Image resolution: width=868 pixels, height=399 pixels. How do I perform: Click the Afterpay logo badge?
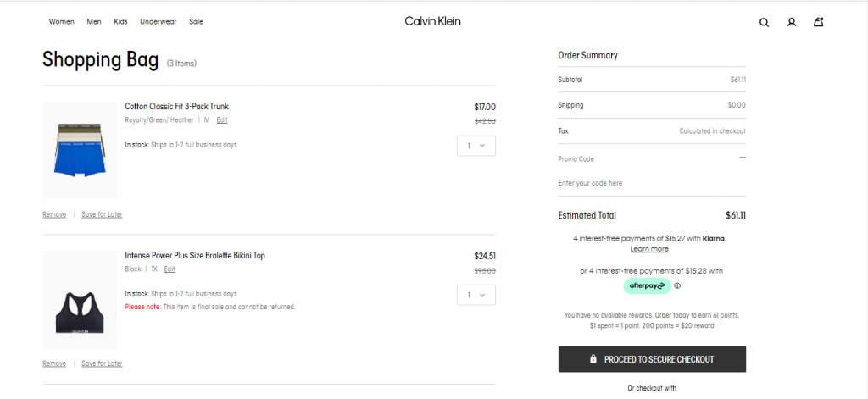647,286
